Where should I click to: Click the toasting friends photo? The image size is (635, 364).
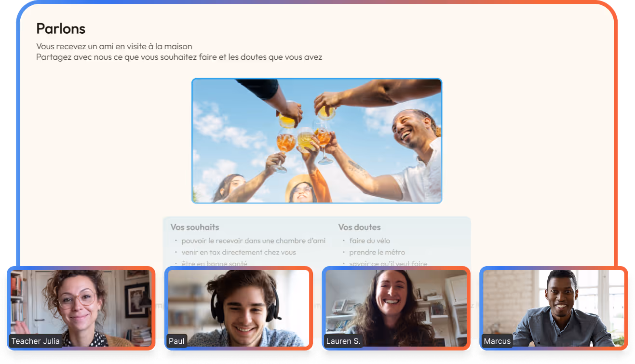pos(317,141)
